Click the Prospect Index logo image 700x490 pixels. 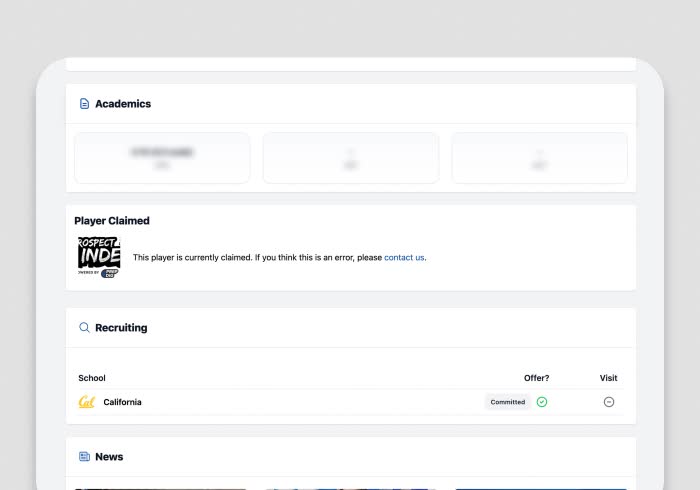(99, 257)
